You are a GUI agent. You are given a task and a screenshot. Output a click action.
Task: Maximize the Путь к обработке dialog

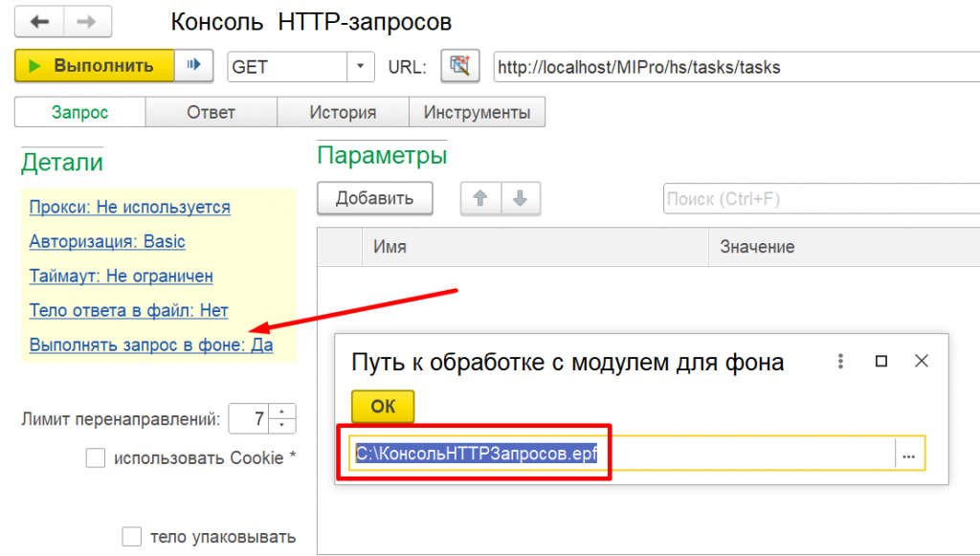pos(881,361)
